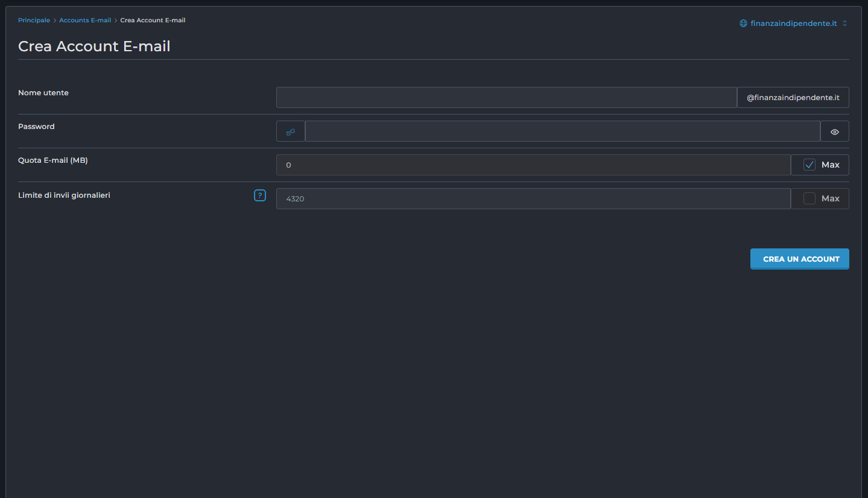Navigate to Accounts E-mail breadcrumb
Viewport: 868px width, 498px height.
click(x=85, y=20)
